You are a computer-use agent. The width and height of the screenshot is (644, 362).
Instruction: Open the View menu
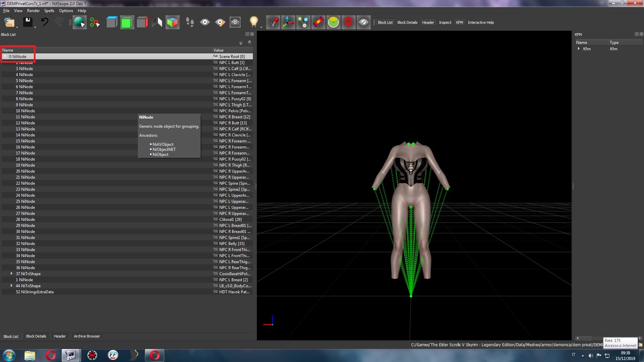(x=18, y=11)
